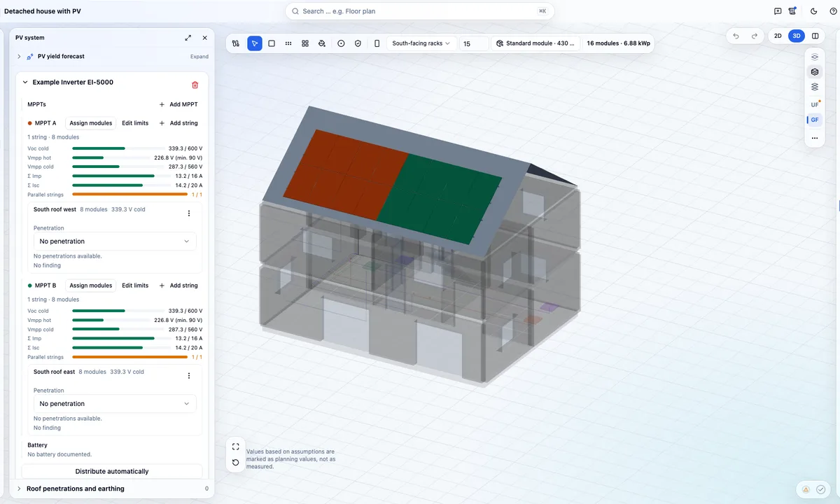840x504 pixels.
Task: Click the triple stacked layers icon
Action: coord(815,87)
